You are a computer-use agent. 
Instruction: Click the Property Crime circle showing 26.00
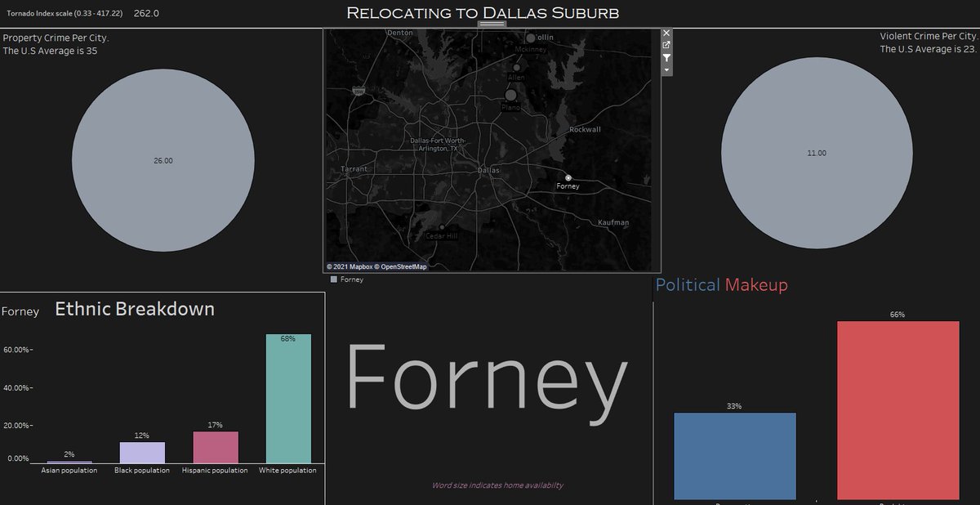click(x=162, y=160)
